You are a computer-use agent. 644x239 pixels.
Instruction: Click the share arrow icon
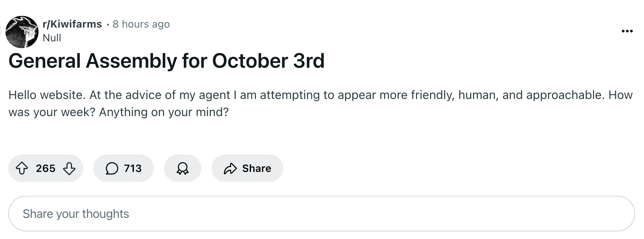pos(230,168)
